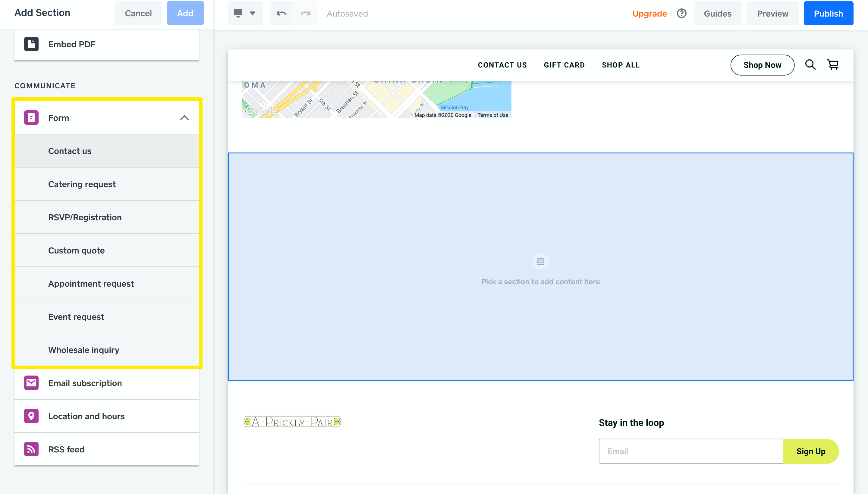Open the desktop device view dropdown

(245, 14)
